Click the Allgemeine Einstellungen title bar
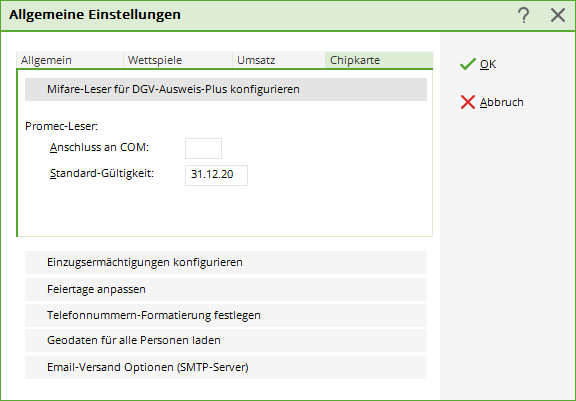 tap(257, 15)
